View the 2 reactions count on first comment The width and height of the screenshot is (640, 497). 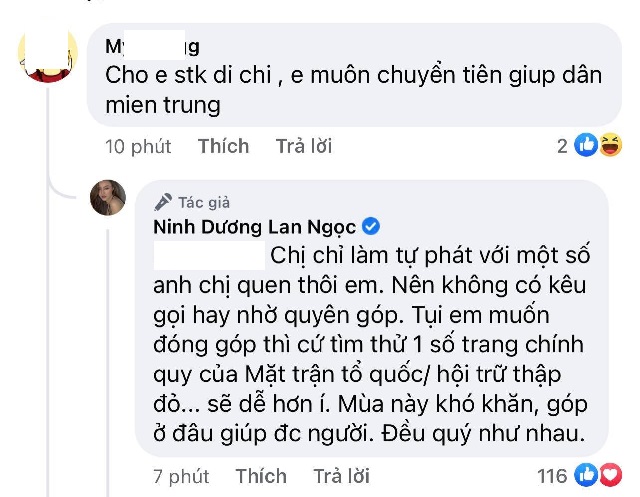(564, 147)
